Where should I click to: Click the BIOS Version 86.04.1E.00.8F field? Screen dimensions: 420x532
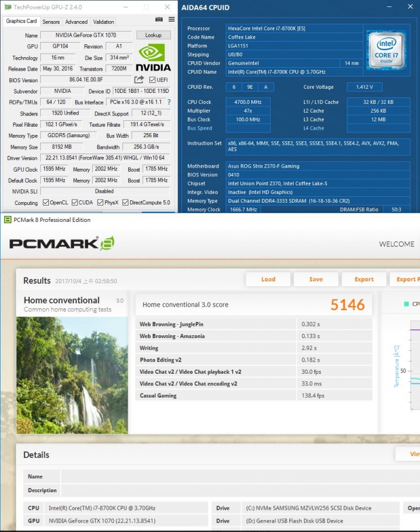[86, 79]
